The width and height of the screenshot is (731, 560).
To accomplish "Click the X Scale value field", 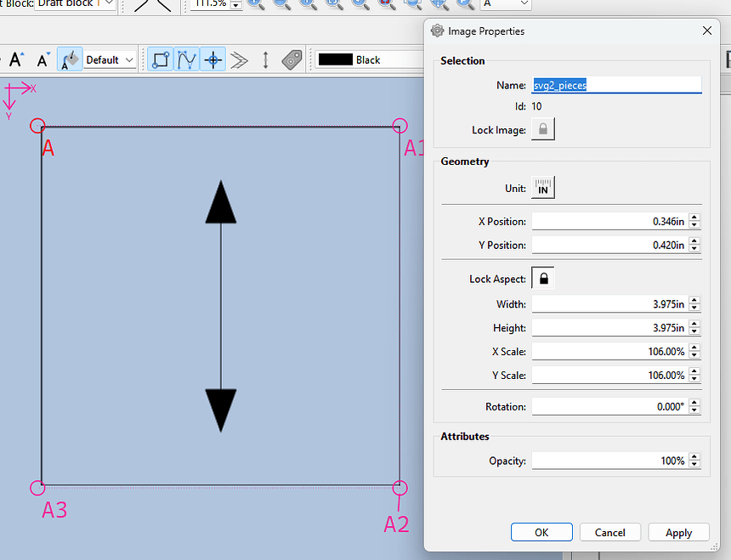I will 610,351.
